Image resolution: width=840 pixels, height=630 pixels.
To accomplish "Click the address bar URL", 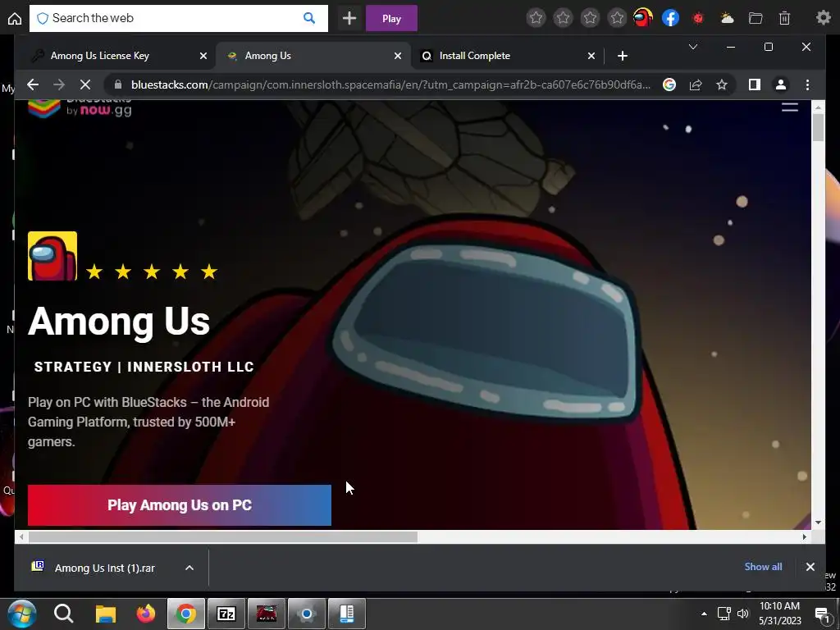I will pyautogui.click(x=390, y=84).
